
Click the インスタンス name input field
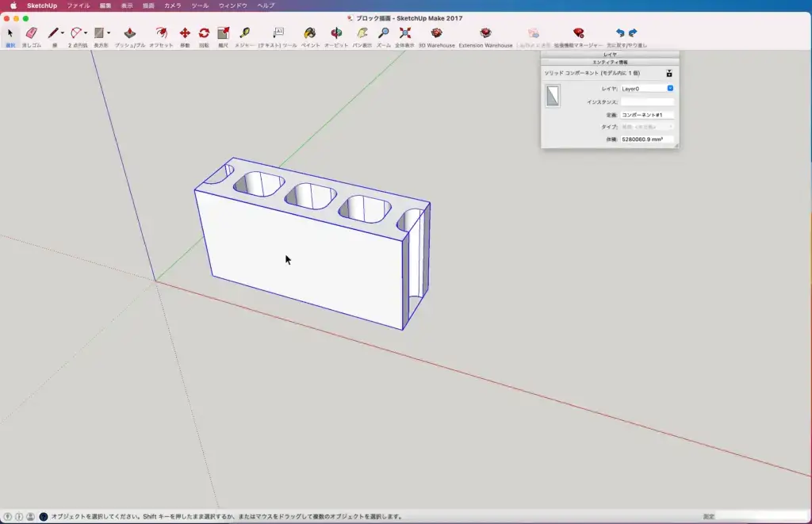pos(647,102)
